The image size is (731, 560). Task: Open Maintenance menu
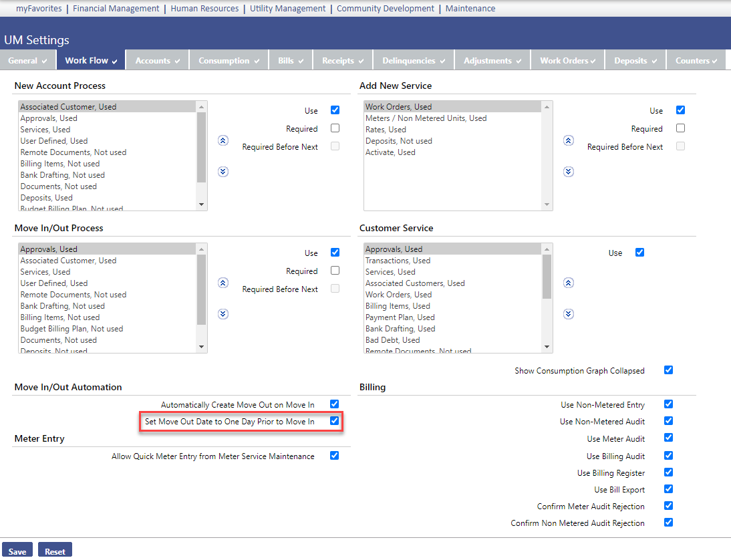tap(470, 9)
